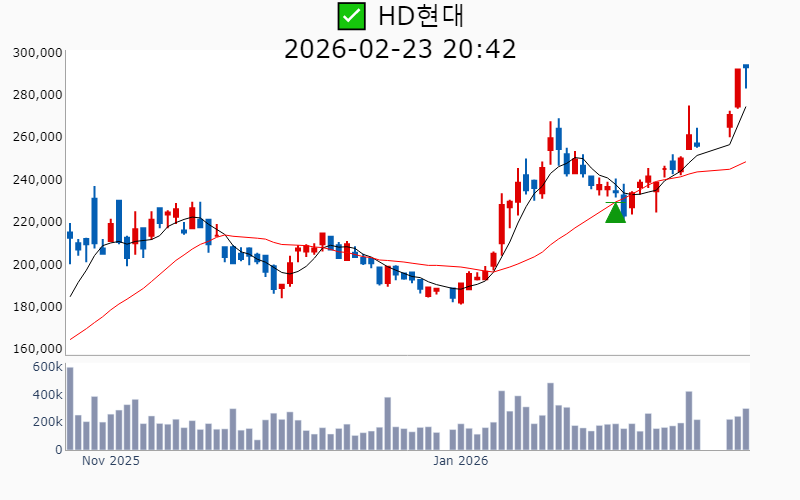This screenshot has height=500, width=800.
Task: Click the Jan 2026 x-axis label
Action: pos(460,462)
